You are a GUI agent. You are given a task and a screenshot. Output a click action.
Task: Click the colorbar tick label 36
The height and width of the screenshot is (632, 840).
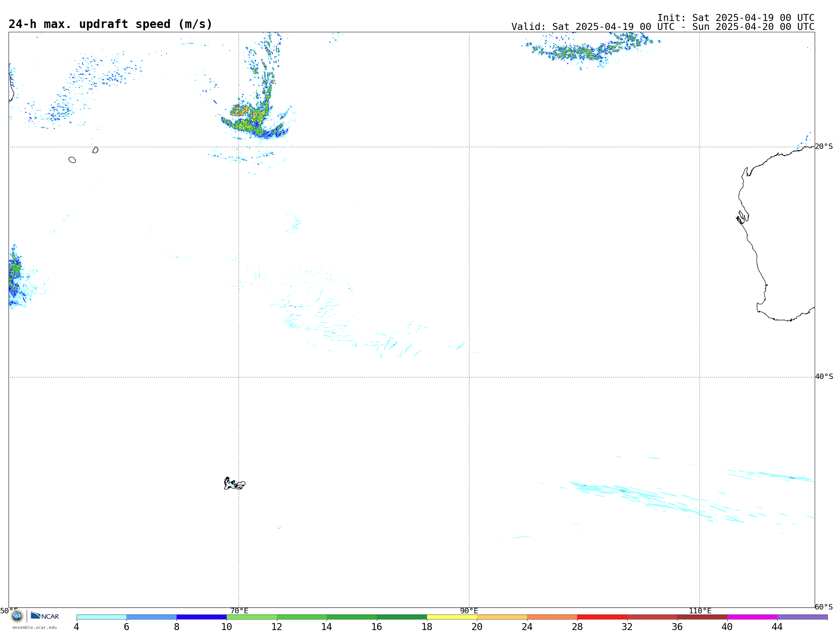[677, 627]
